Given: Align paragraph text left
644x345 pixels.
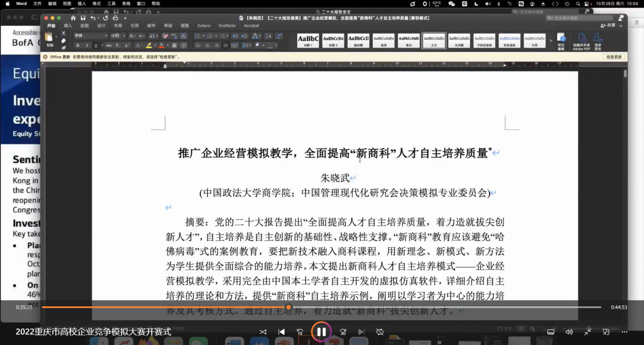Looking at the screenshot, I should 199,45.
